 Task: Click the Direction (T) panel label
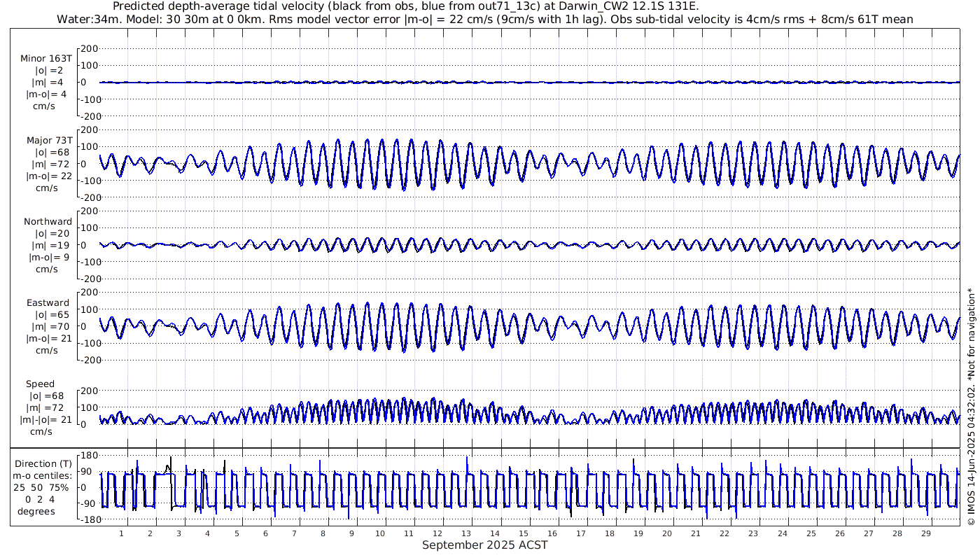pos(43,463)
